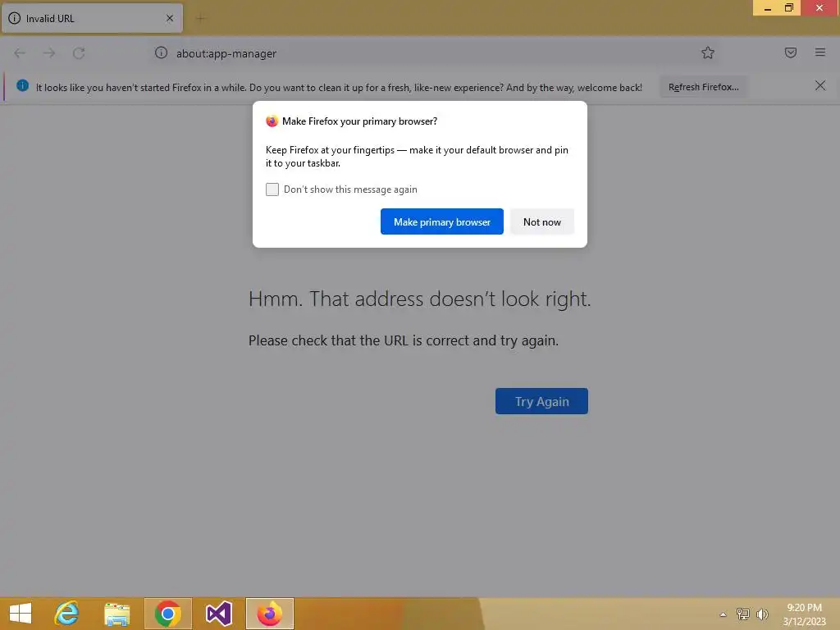The height and width of the screenshot is (630, 840).
Task: Open the volume speaker tray icon
Action: pyautogui.click(x=762, y=614)
